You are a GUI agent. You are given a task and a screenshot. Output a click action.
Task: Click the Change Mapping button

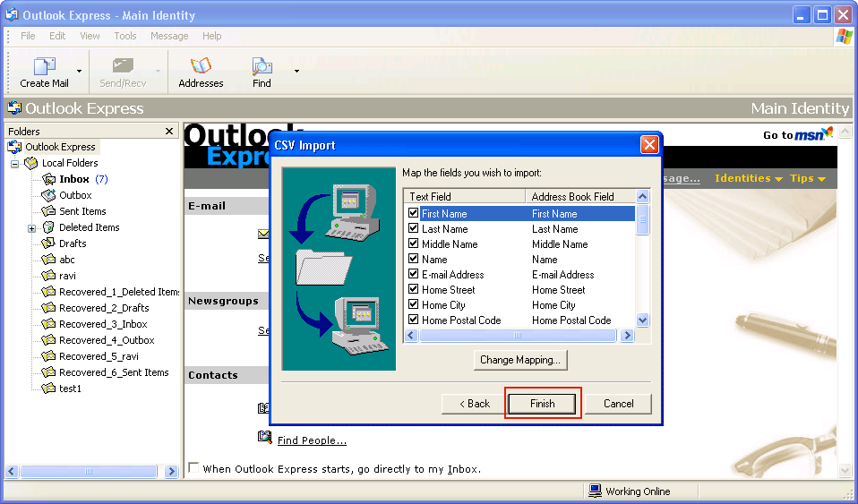(520, 360)
